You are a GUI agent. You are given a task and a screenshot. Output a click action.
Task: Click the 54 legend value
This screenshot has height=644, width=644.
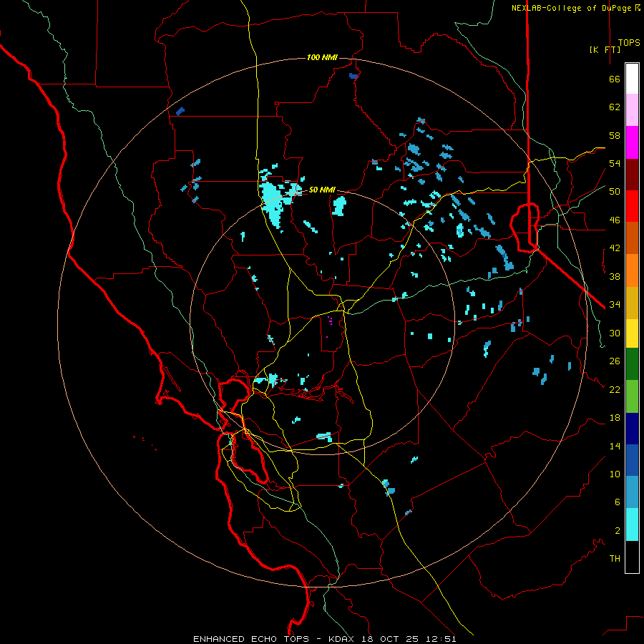click(615, 163)
